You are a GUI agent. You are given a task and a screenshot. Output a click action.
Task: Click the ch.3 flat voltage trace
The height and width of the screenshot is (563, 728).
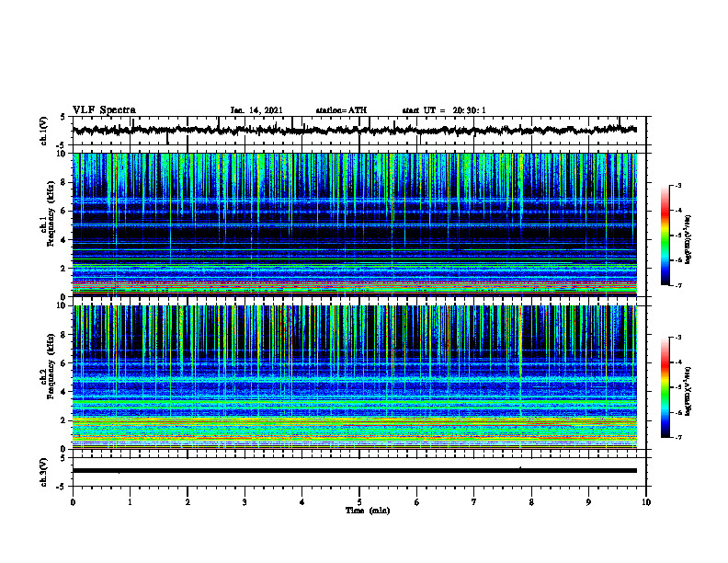pyautogui.click(x=355, y=471)
